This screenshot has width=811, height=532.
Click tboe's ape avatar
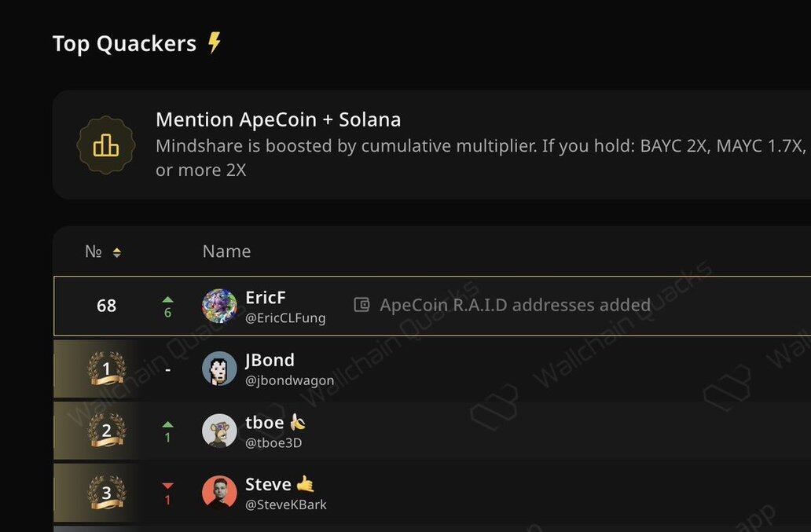[219, 430]
